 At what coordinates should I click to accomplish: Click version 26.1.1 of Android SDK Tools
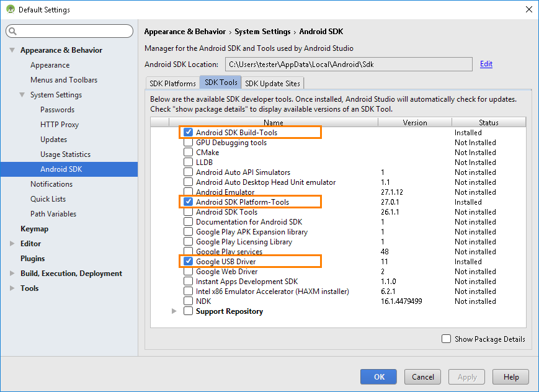click(390, 212)
